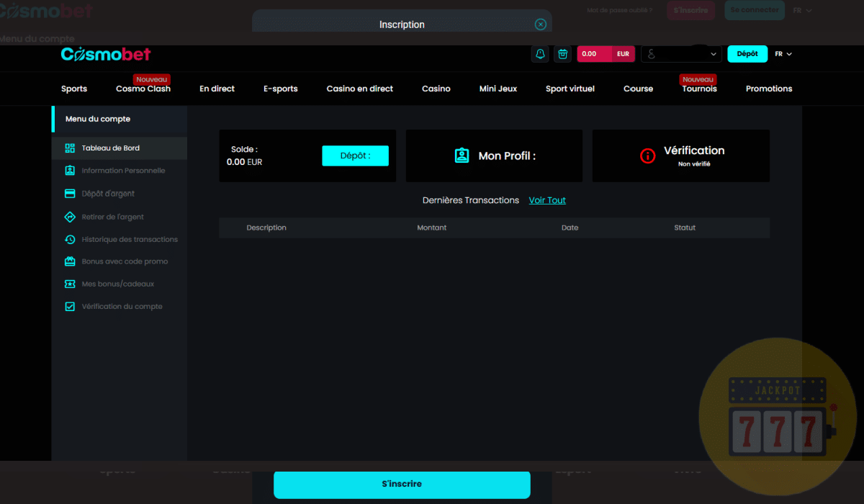Open the top FR language selector behind dialog

tap(802, 10)
